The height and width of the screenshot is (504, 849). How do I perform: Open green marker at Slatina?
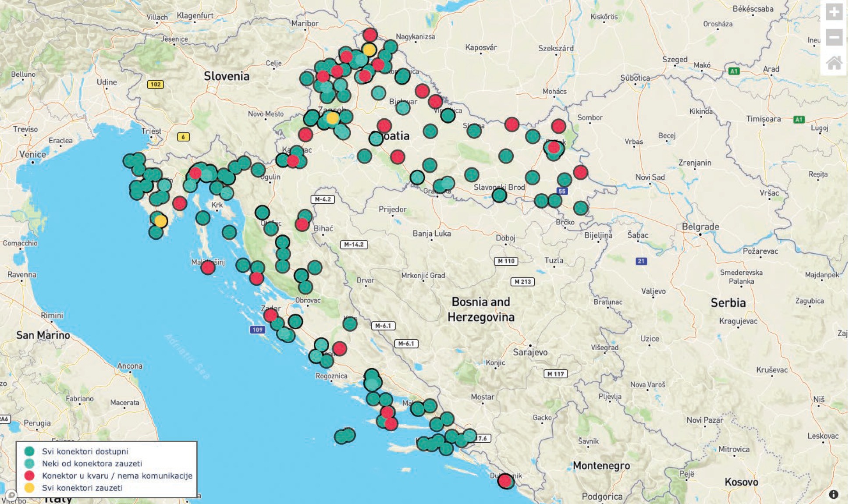[x=474, y=130]
